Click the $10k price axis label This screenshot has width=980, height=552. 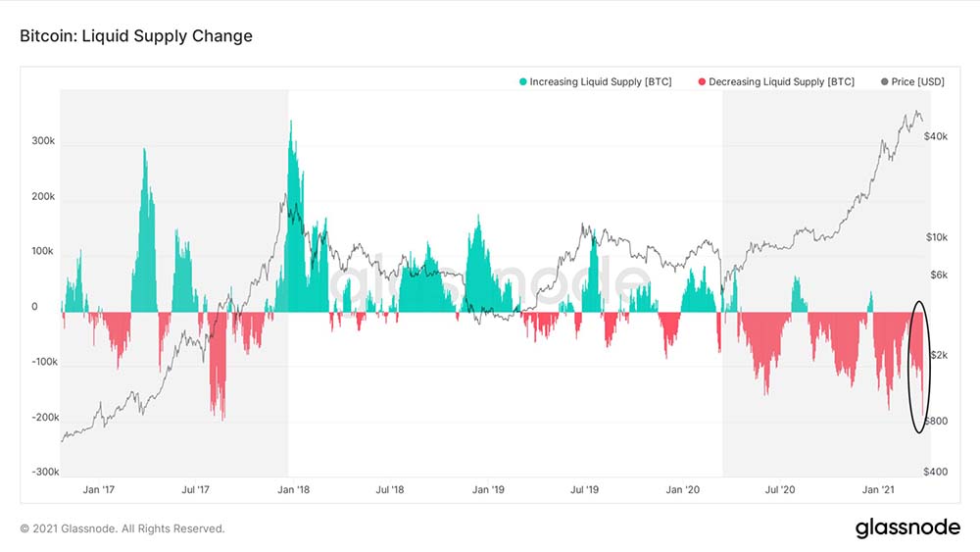point(937,237)
